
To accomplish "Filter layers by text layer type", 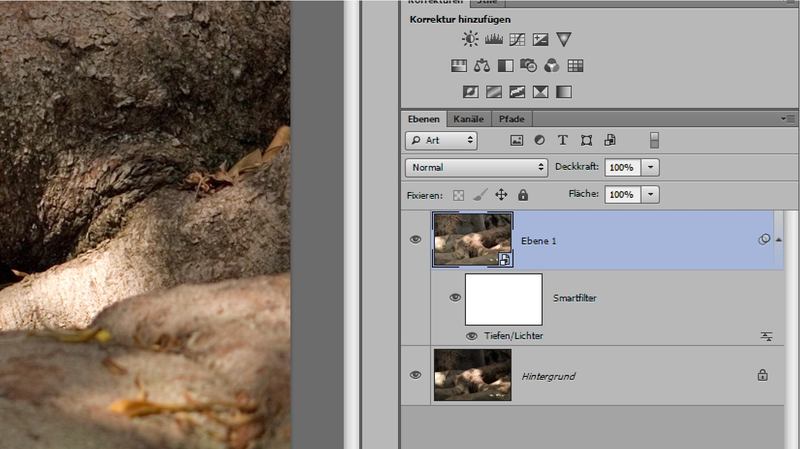I will pos(563,141).
